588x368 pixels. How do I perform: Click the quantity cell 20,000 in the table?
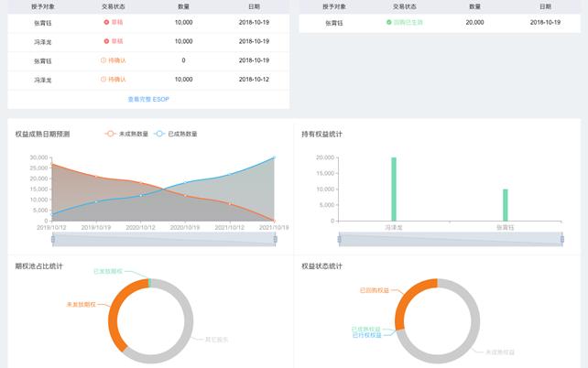tap(474, 23)
